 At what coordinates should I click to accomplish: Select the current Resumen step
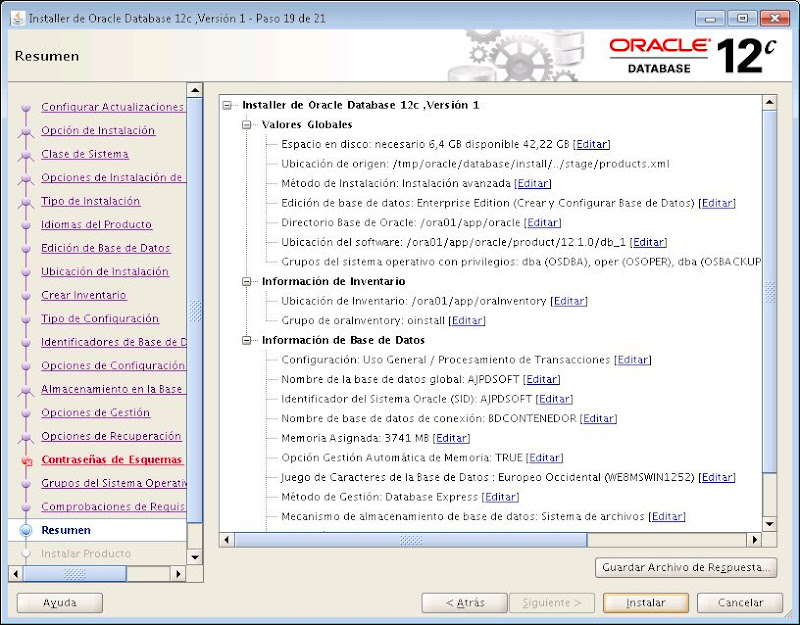tap(66, 530)
